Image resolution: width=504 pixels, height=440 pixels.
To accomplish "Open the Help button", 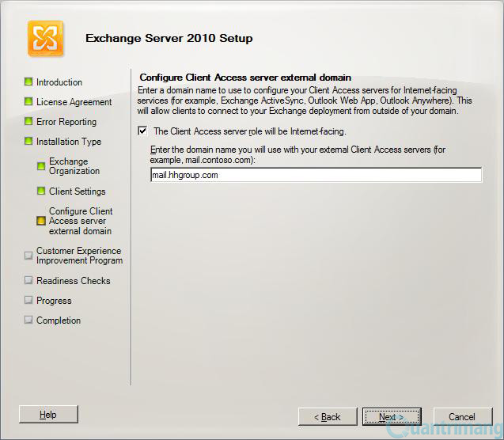I will tap(48, 415).
